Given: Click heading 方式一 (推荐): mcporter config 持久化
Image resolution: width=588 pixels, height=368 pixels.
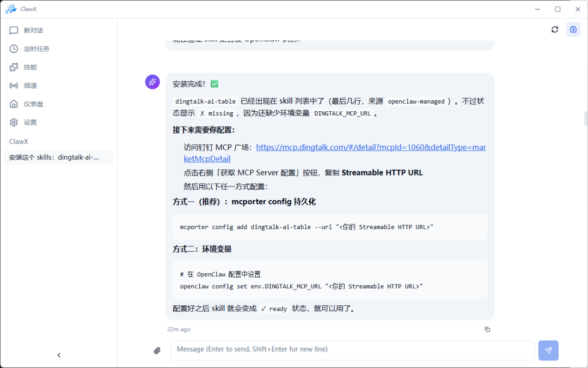Looking at the screenshot, I should click(244, 202).
